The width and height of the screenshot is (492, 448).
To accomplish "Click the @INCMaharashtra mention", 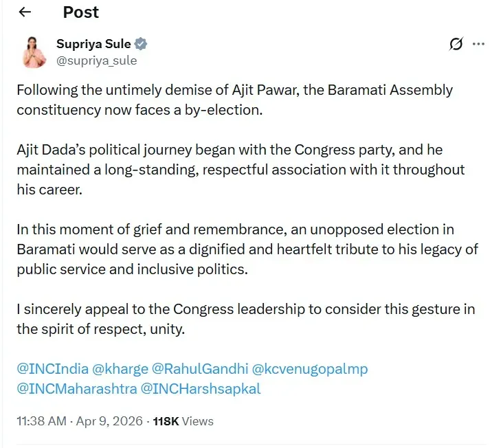I will point(76,388).
